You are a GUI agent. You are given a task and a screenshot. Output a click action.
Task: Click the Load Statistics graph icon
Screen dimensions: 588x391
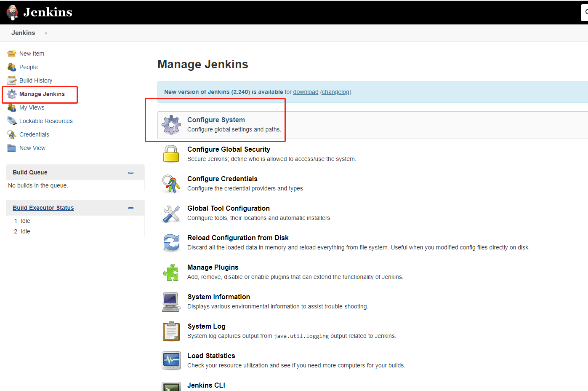[171, 361]
